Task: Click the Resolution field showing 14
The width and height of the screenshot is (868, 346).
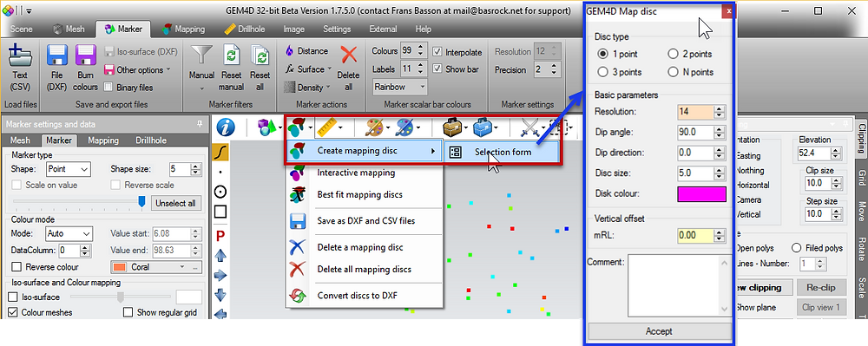Action: [x=696, y=112]
